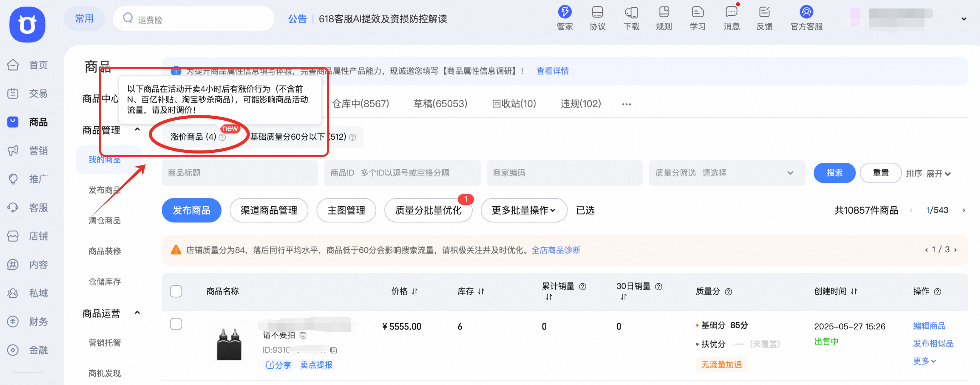Click help icon next to 质量分 header

[x=728, y=292]
